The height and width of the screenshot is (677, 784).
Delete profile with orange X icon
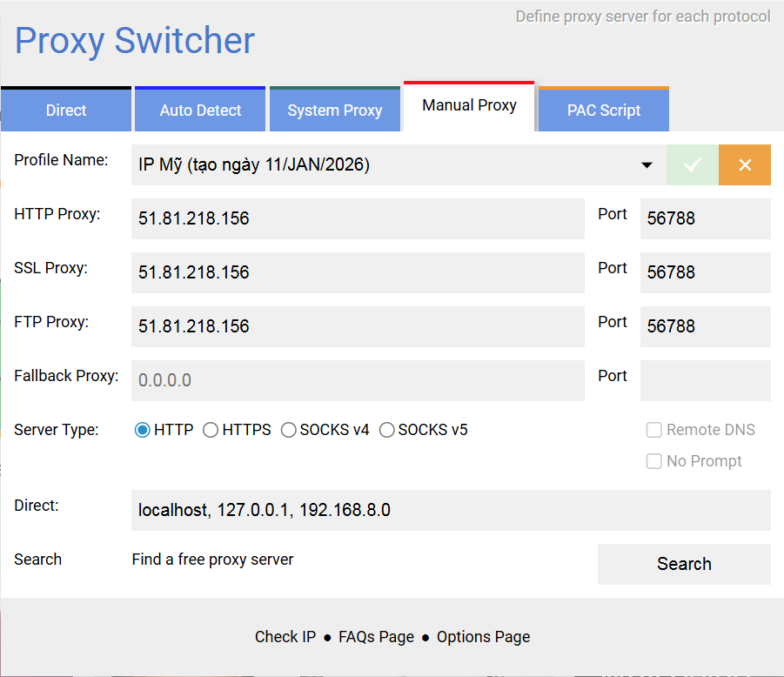point(745,165)
